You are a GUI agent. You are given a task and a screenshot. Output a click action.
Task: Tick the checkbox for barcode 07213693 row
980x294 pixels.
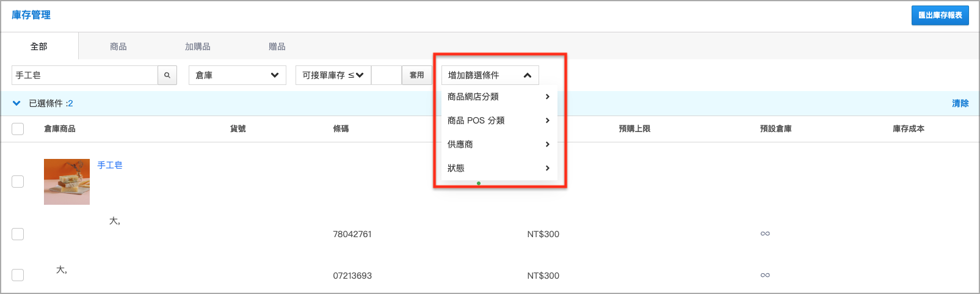pos(18,275)
